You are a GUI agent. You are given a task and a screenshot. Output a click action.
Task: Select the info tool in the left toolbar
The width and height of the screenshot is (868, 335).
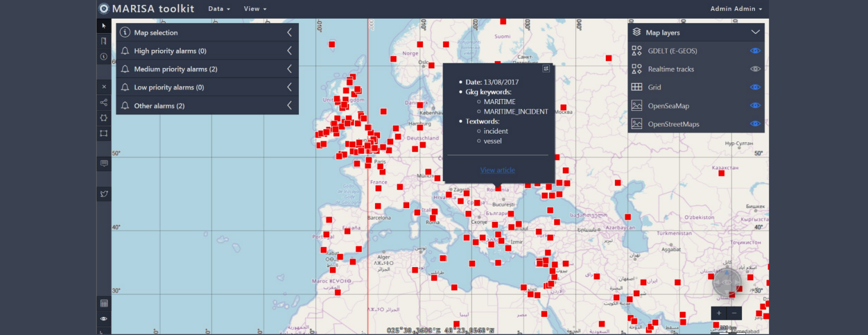[103, 57]
